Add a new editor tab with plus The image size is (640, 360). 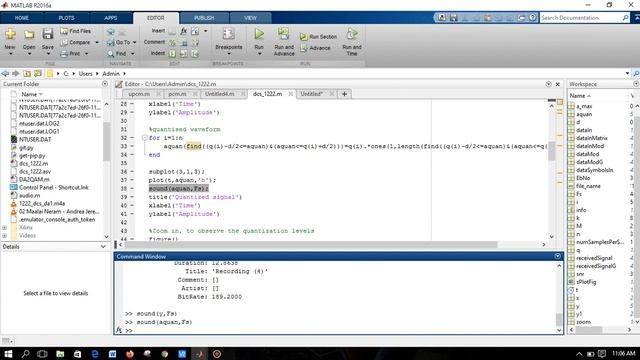[x=344, y=94]
